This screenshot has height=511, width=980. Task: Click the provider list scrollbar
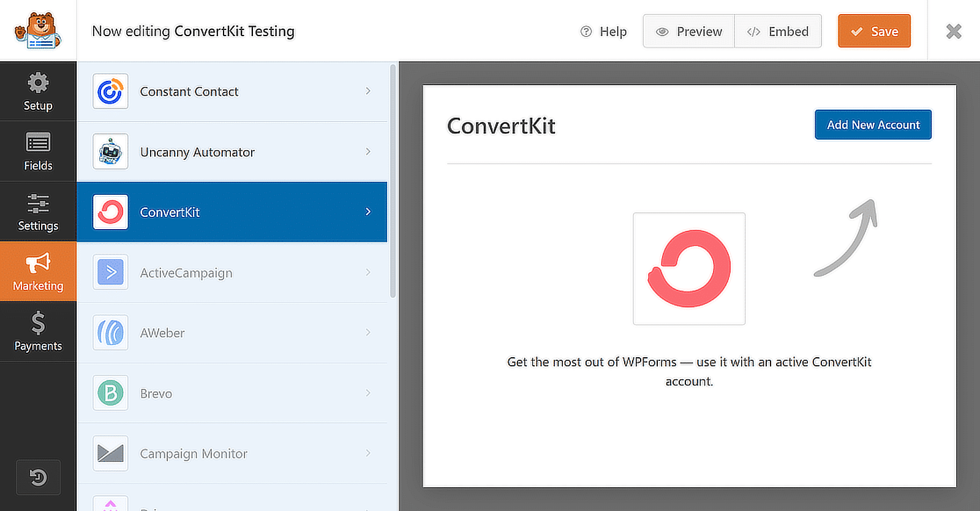393,184
